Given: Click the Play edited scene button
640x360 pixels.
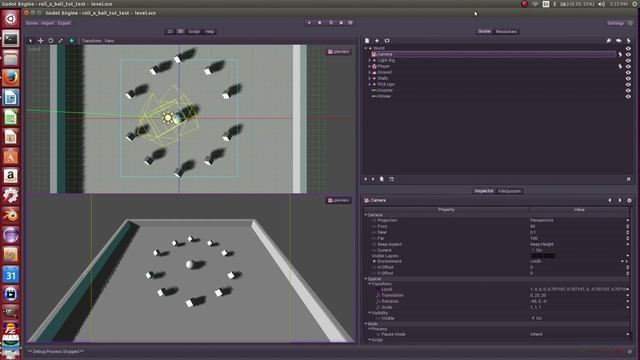Looking at the screenshot, I should click(x=331, y=23).
